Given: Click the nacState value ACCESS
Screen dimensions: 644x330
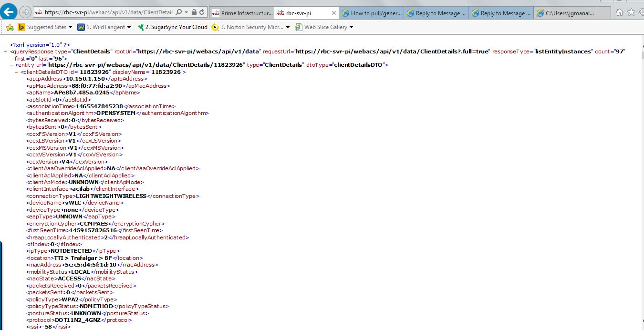Looking at the screenshot, I should click(x=70, y=278).
